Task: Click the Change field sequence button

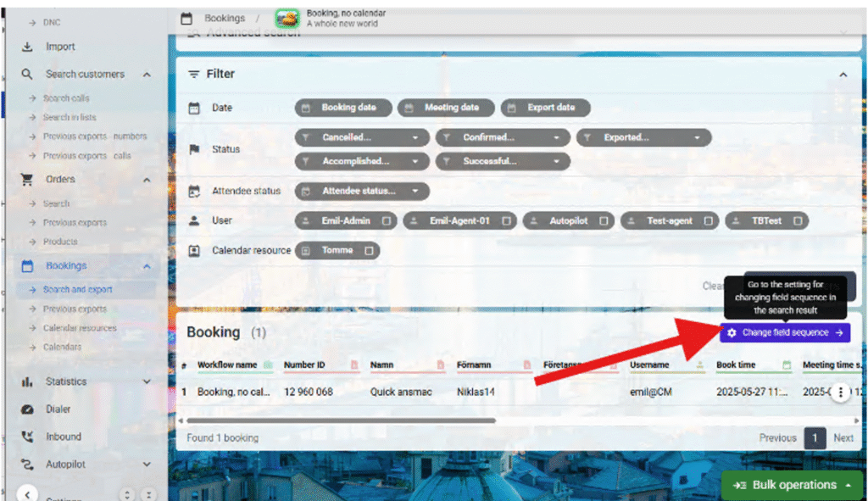Action: tap(785, 333)
